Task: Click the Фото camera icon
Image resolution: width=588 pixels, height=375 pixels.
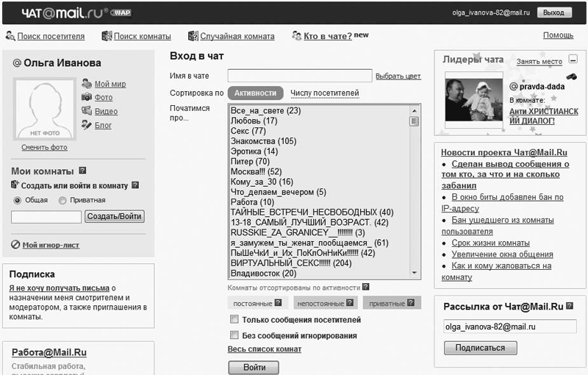Action: pos(87,97)
